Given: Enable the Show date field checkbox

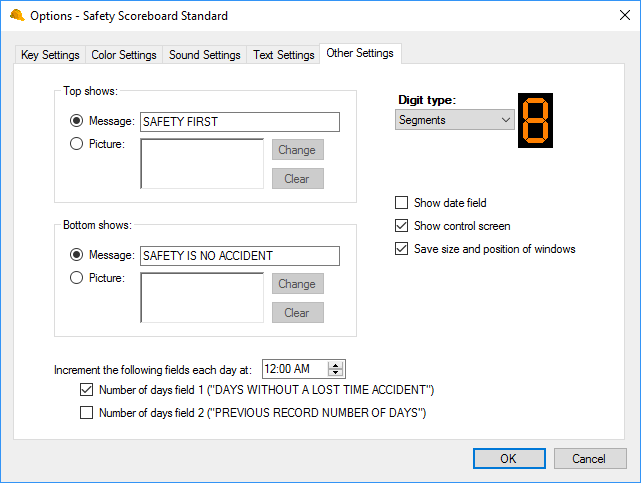Looking at the screenshot, I should point(402,203).
